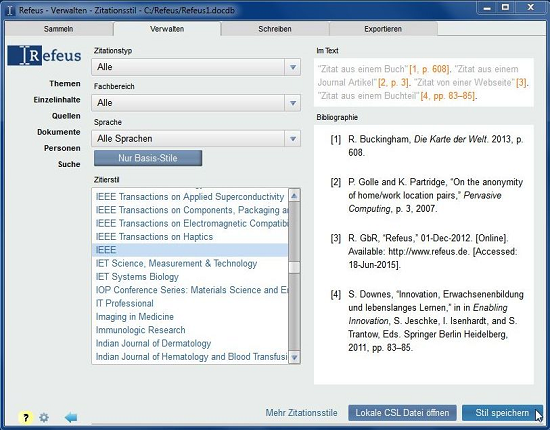Select IEEE Transactions on Applied Superconductivity style
This screenshot has width=550, height=430.
tap(190, 197)
